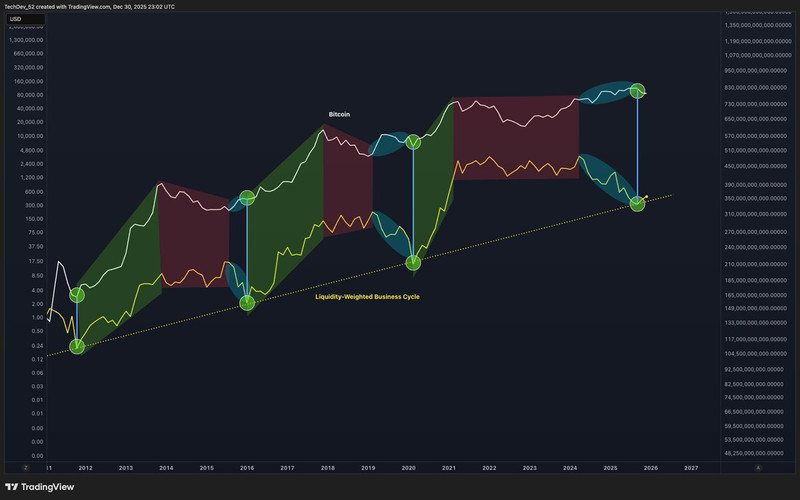Click the TradingView logo icon
Screen dimensions: 800x500
(13, 487)
